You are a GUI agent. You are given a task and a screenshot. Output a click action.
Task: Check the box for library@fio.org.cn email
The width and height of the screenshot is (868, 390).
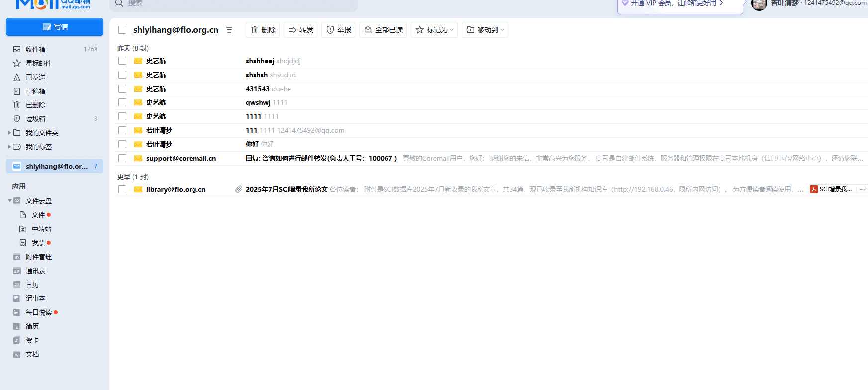122,189
